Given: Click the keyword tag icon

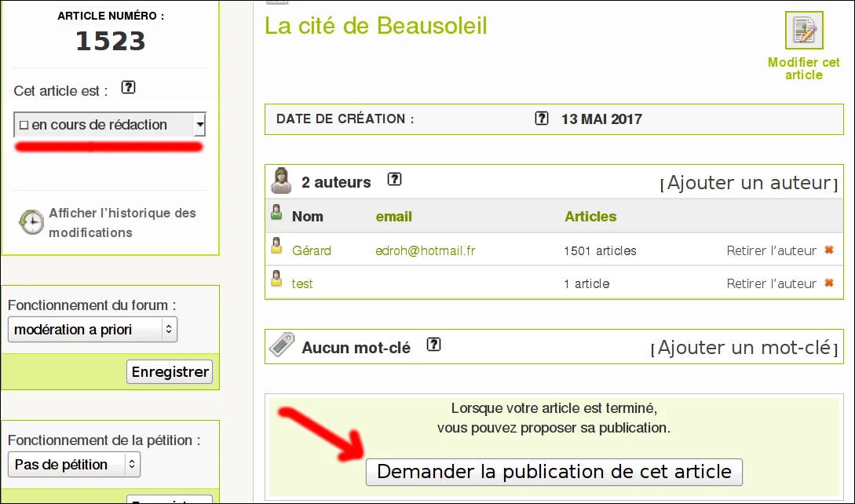Looking at the screenshot, I should [x=282, y=345].
